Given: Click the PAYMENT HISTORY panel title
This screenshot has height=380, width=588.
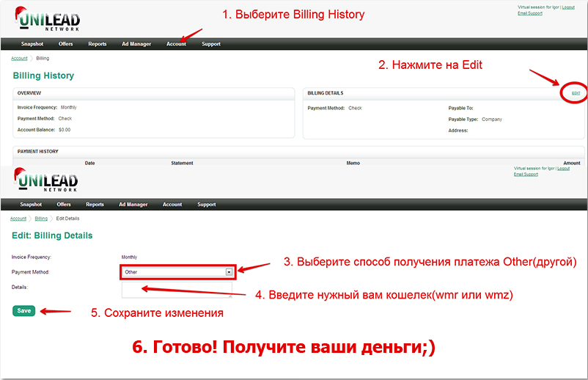Looking at the screenshot, I should [38, 152].
